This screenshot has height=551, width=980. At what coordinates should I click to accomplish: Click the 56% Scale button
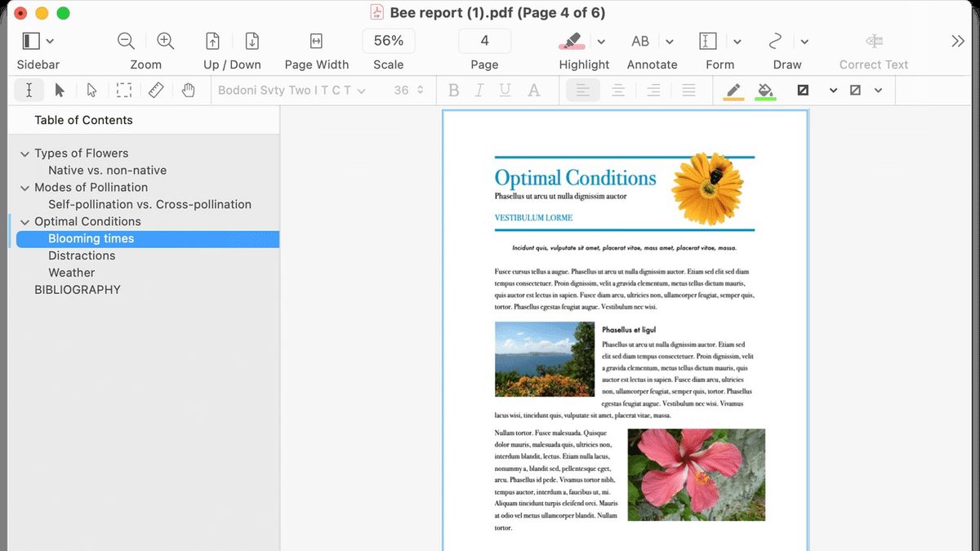[x=388, y=40]
